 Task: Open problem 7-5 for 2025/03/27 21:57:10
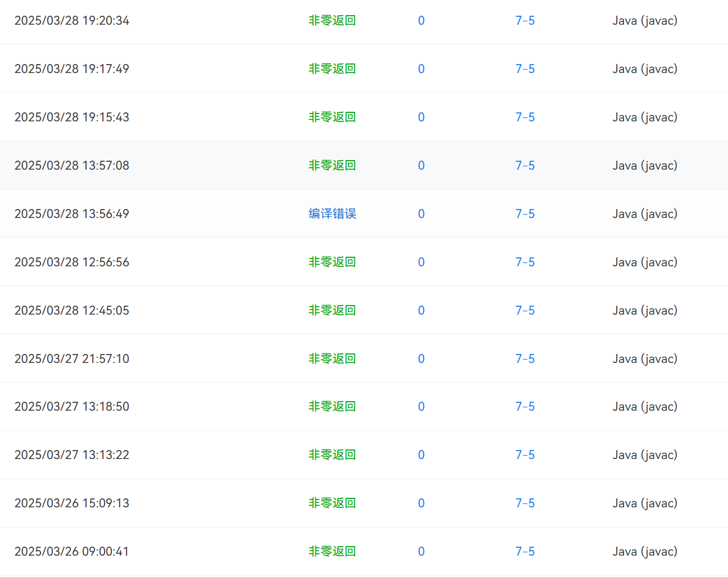pyautogui.click(x=525, y=358)
